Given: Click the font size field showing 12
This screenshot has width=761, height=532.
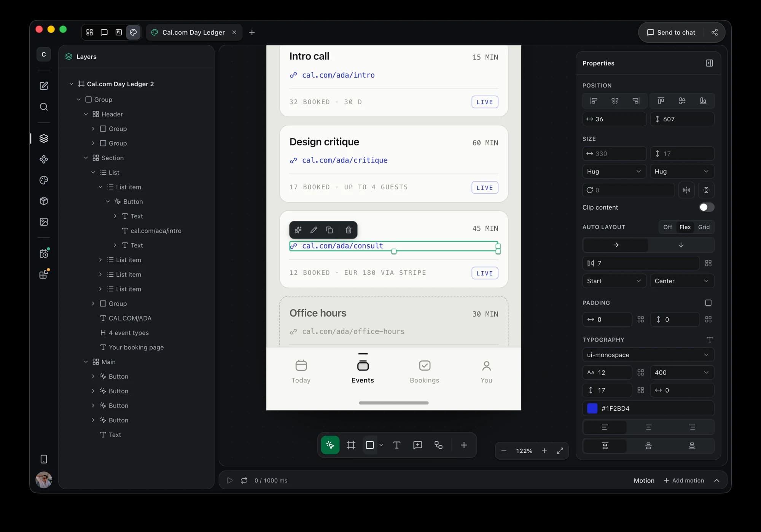Looking at the screenshot, I should click(607, 373).
